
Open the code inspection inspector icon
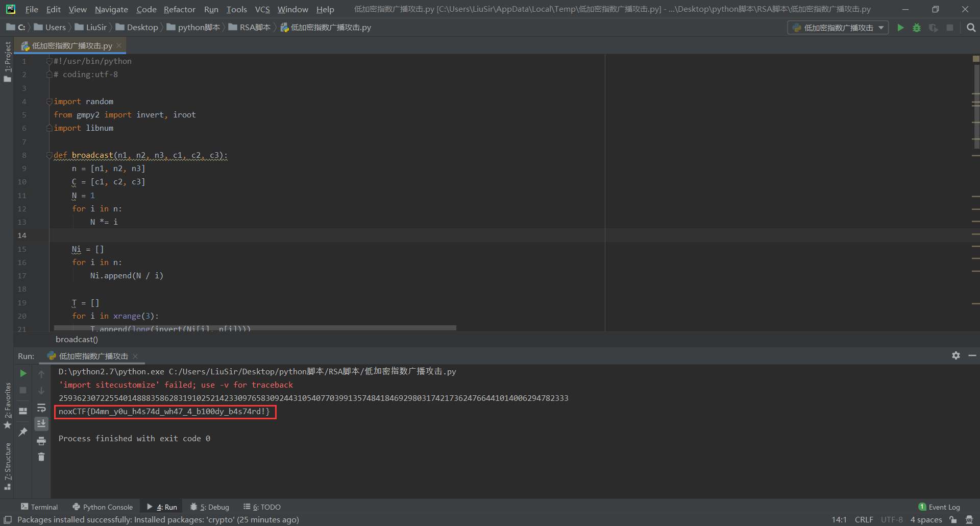[969, 520]
